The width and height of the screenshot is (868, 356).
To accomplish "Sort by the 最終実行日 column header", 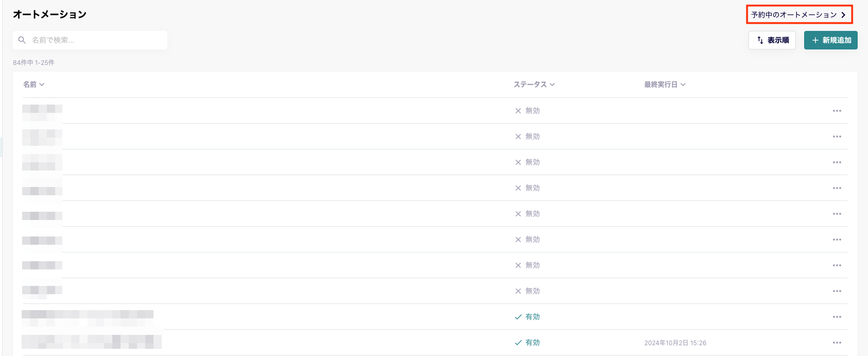I will 661,84.
